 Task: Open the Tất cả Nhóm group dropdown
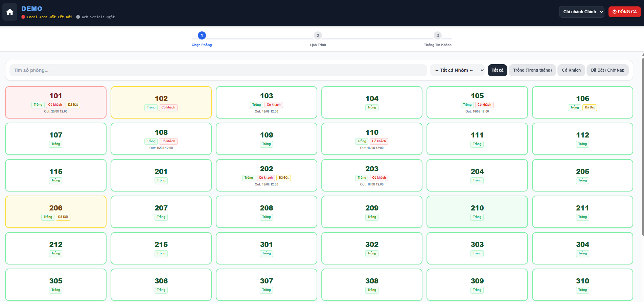tap(458, 70)
